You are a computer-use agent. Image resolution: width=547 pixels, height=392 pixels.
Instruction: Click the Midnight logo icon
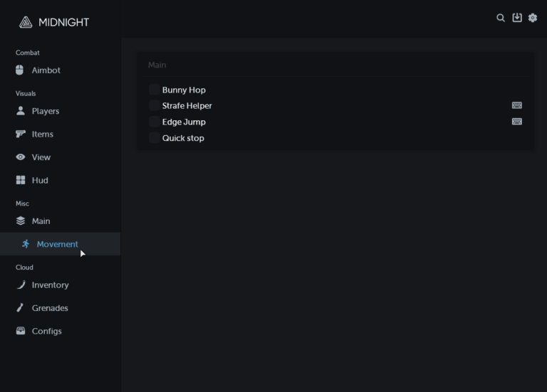(x=26, y=22)
